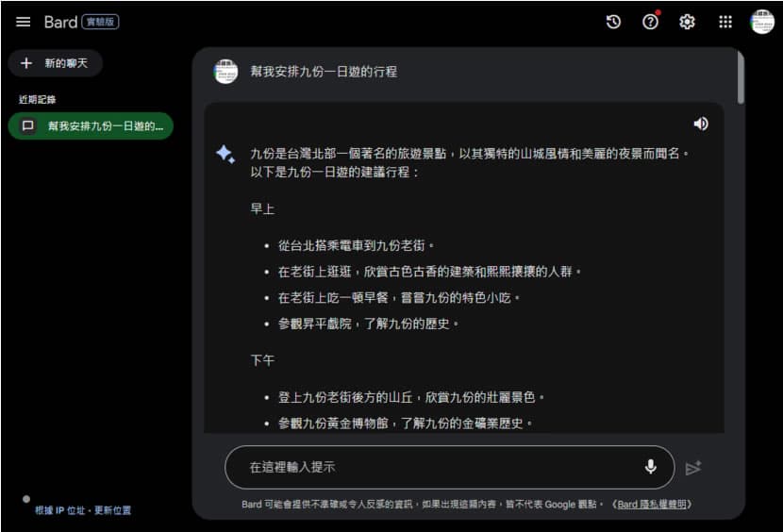The height and width of the screenshot is (532, 783).
Task: Play response aloud with speaker icon
Action: click(x=700, y=124)
